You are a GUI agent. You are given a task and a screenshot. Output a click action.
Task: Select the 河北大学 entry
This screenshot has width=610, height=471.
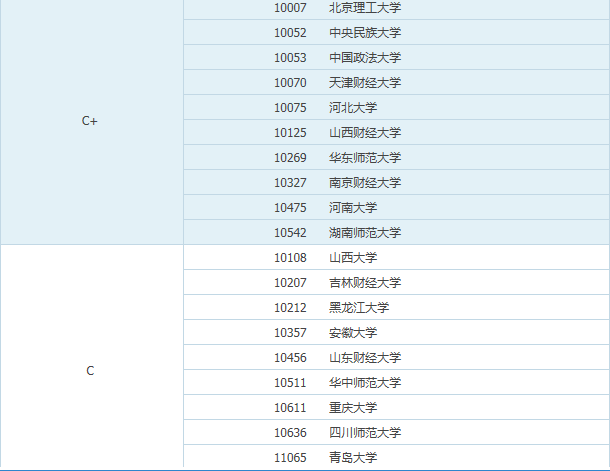[x=353, y=107]
